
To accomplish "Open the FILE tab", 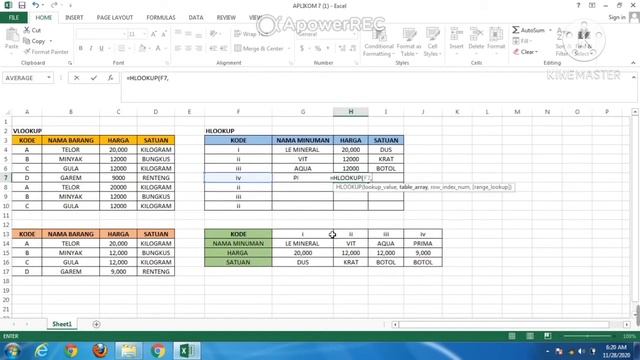I will point(14,18).
